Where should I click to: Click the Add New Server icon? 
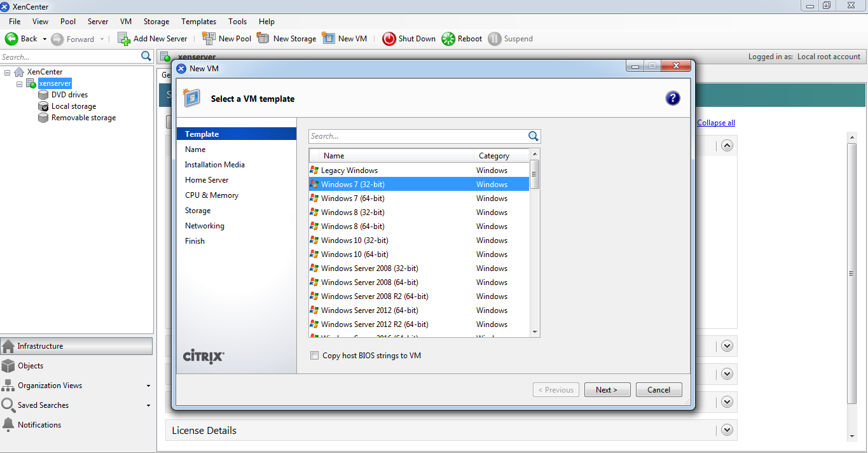(124, 39)
